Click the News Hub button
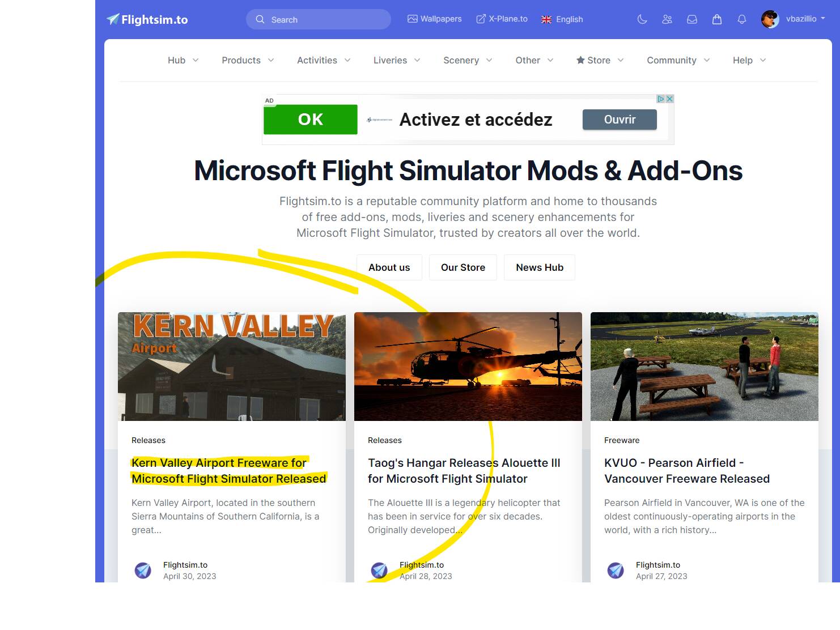 (x=540, y=267)
